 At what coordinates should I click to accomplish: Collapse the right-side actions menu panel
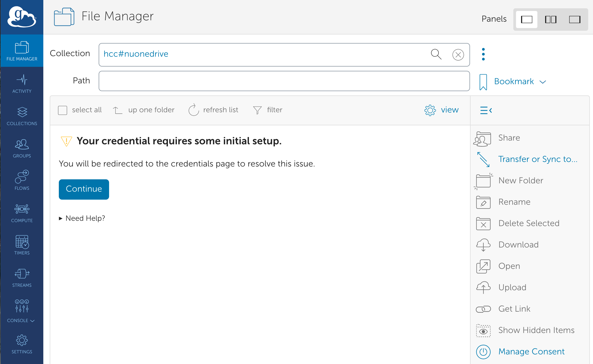tap(486, 110)
